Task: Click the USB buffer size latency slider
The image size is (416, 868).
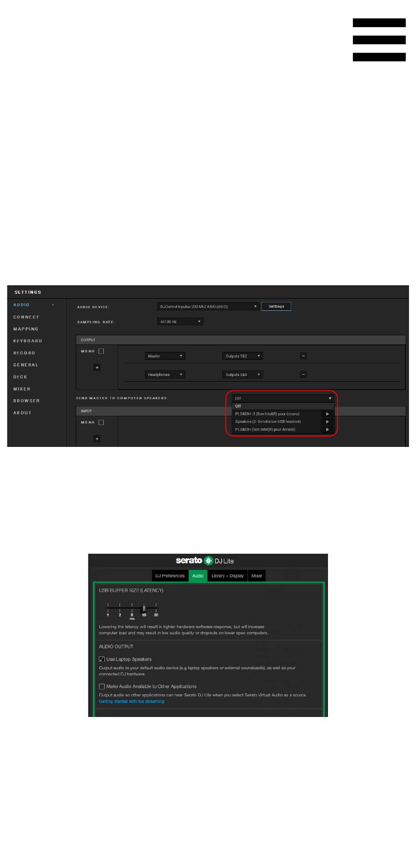Action: [x=144, y=608]
